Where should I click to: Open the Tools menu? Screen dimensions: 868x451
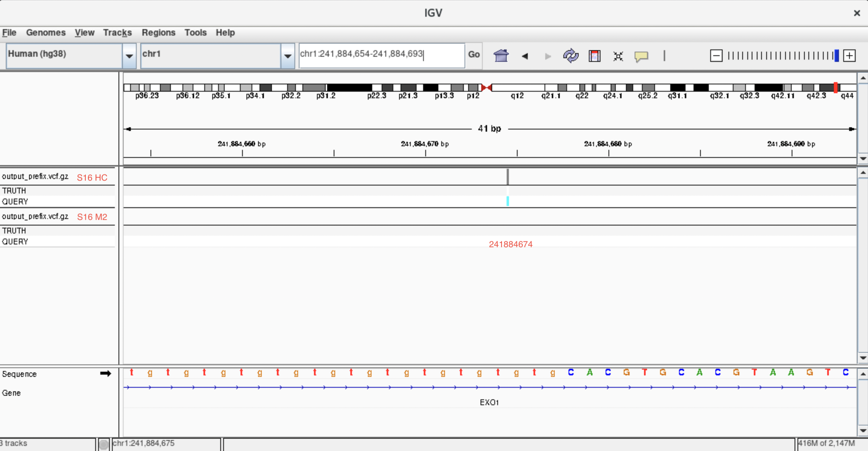point(196,33)
